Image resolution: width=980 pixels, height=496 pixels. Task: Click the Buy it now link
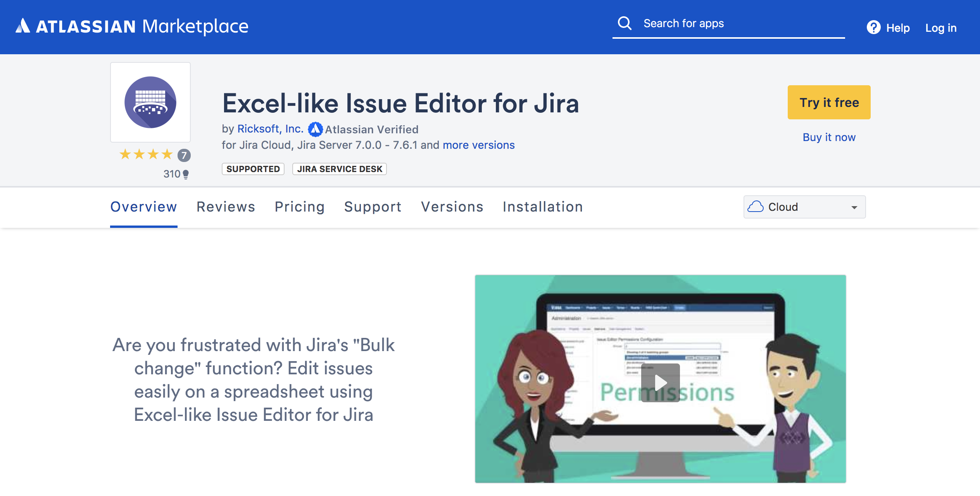point(829,137)
